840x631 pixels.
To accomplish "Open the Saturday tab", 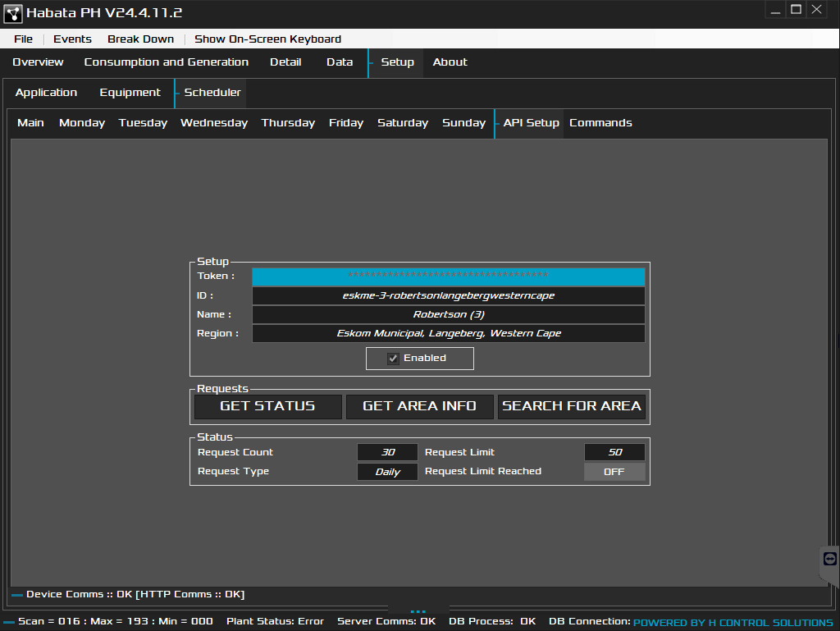I will tap(403, 123).
